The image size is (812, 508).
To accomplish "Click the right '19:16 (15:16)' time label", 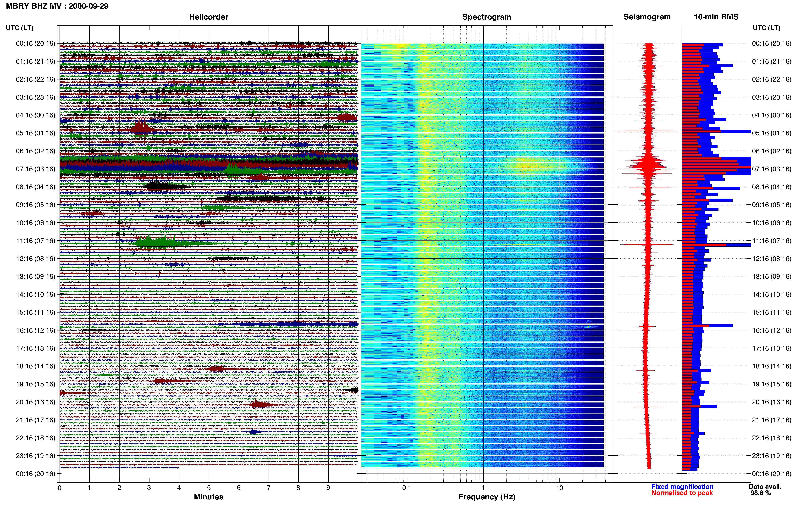I will pyautogui.click(x=772, y=384).
